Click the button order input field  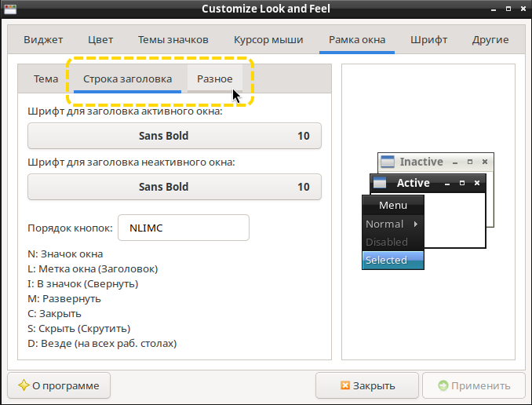183,228
